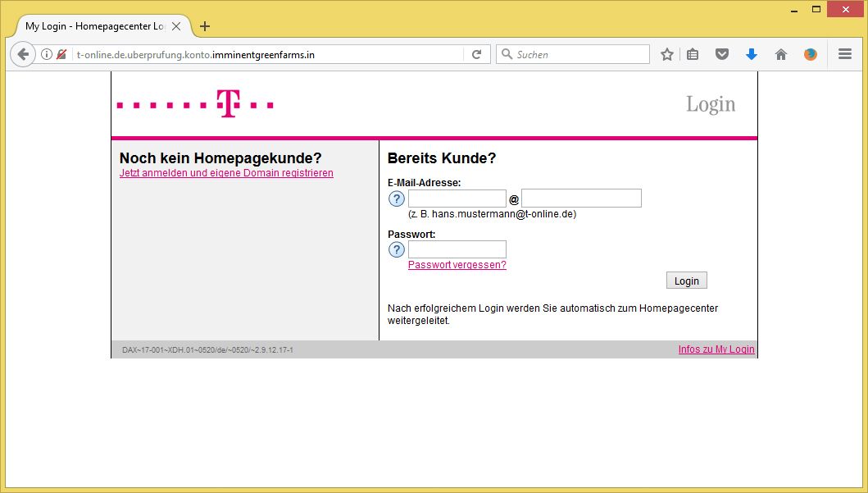This screenshot has width=868, height=493.
Task: Click the 'Bereits Kunde?' heading
Action: 442,157
